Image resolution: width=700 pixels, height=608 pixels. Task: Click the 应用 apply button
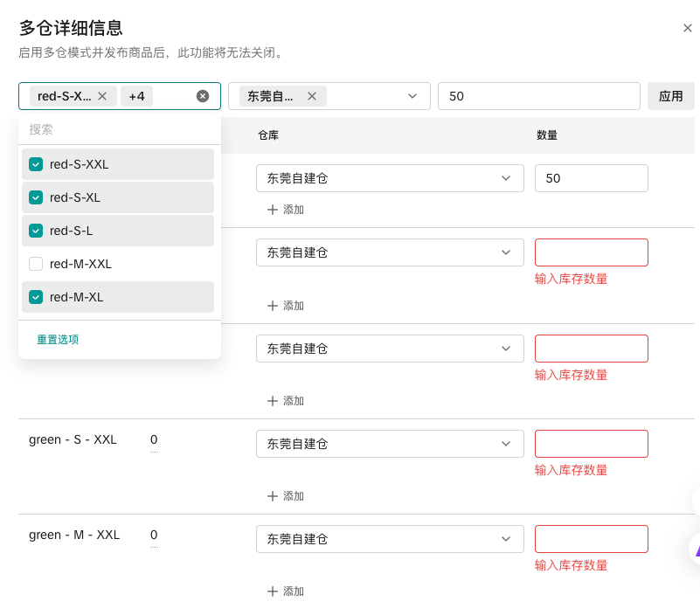coord(670,96)
